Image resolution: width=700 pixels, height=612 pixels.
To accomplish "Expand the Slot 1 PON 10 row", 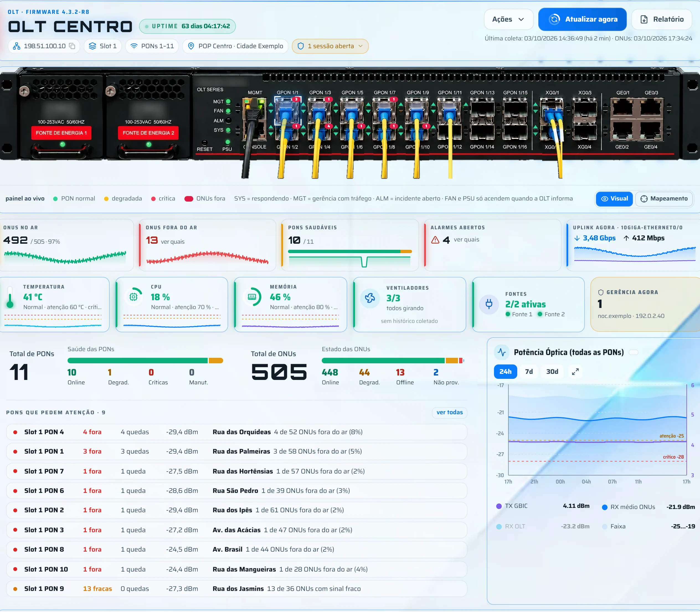I will coord(237,569).
